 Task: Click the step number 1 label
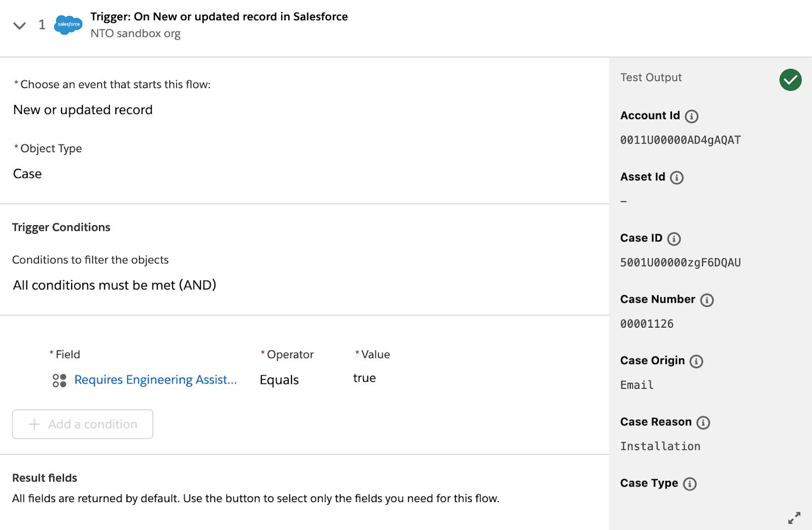[42, 24]
